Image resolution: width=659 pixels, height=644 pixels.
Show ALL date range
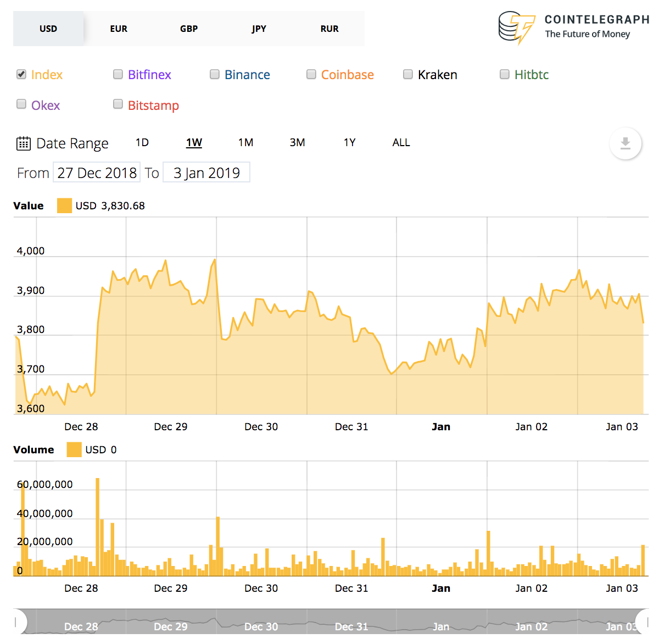coord(401,142)
